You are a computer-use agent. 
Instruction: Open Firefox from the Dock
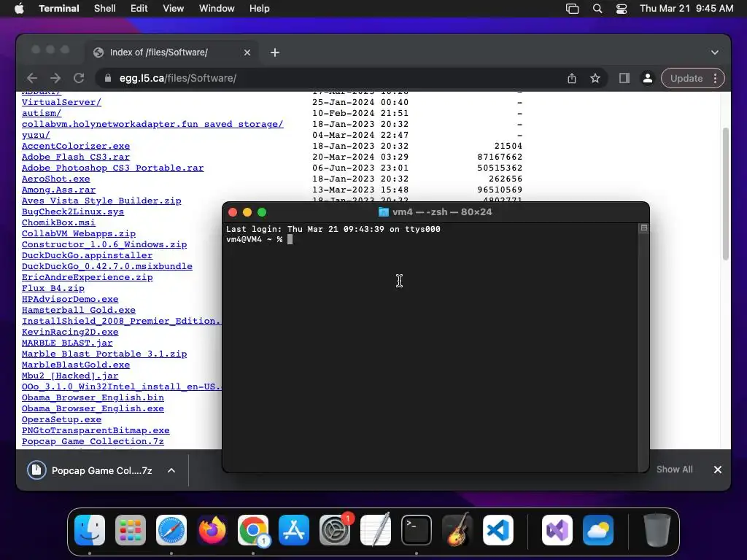click(212, 530)
